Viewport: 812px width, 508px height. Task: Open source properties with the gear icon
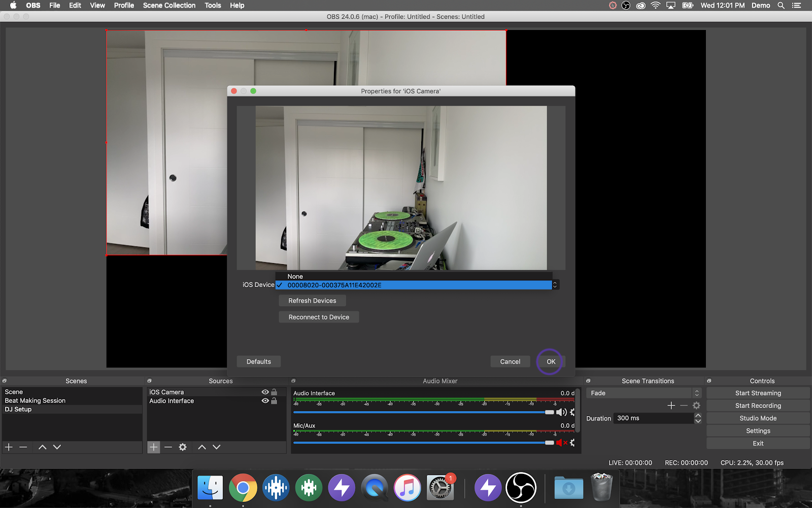(x=183, y=447)
